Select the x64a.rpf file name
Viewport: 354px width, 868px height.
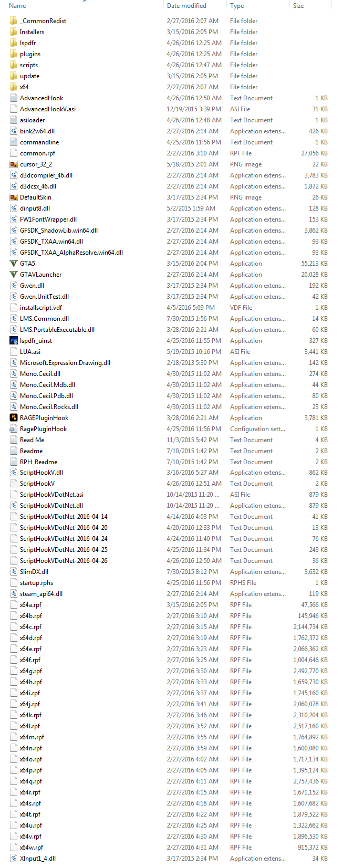click(30, 605)
